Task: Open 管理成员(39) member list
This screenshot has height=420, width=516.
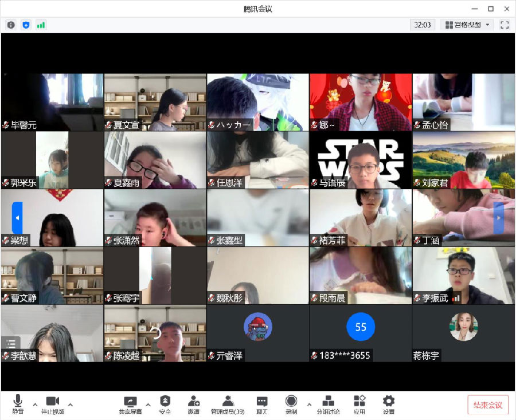Action: (228, 404)
